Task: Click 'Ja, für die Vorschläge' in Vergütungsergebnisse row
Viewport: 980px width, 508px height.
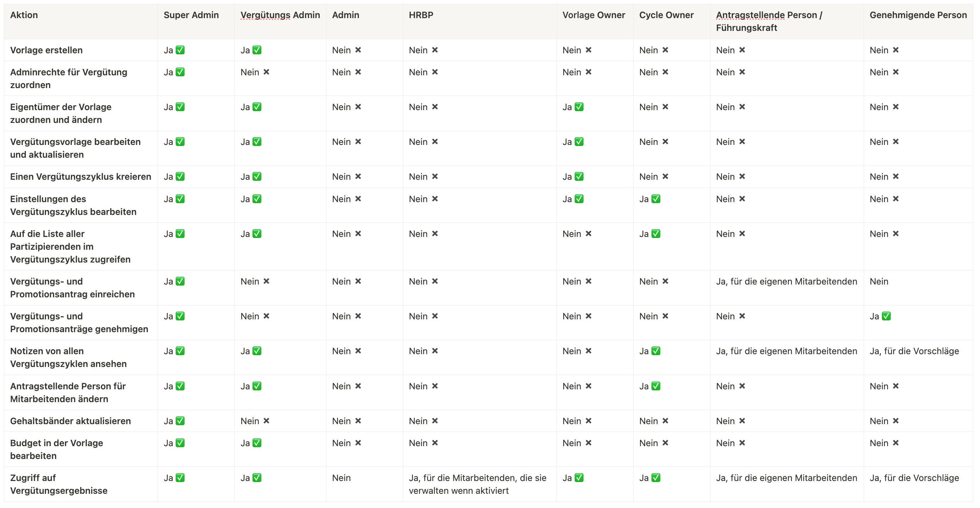Action: 915,477
